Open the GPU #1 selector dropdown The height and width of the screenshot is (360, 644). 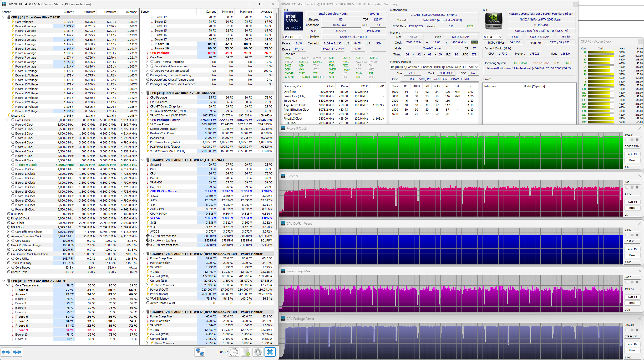pyautogui.click(x=493, y=37)
